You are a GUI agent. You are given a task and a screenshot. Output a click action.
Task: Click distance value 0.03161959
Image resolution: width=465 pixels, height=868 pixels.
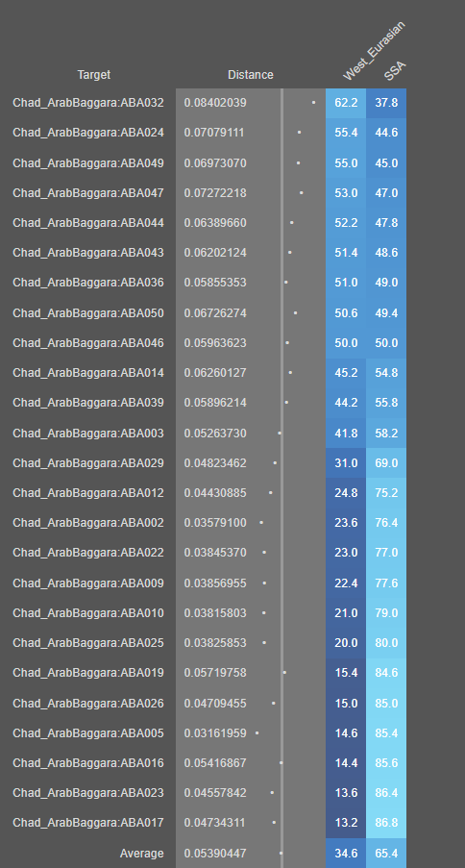(x=215, y=733)
